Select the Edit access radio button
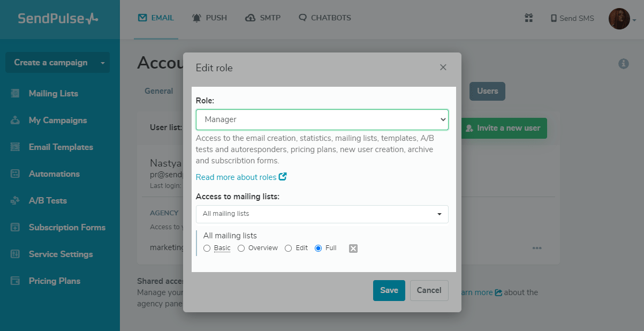644x331 pixels. pyautogui.click(x=289, y=248)
